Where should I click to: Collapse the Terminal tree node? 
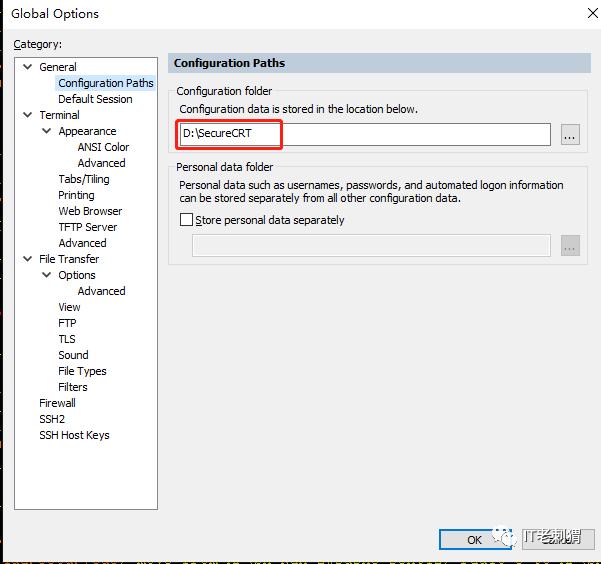click(28, 115)
